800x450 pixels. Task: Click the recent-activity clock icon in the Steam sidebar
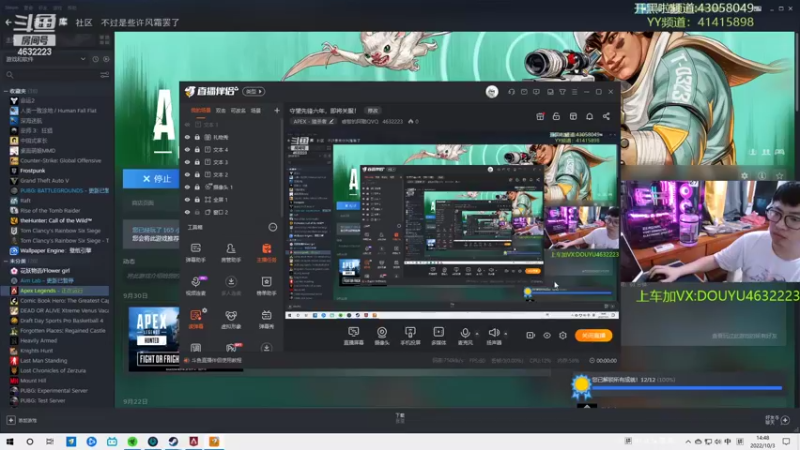pyautogui.click(x=95, y=59)
